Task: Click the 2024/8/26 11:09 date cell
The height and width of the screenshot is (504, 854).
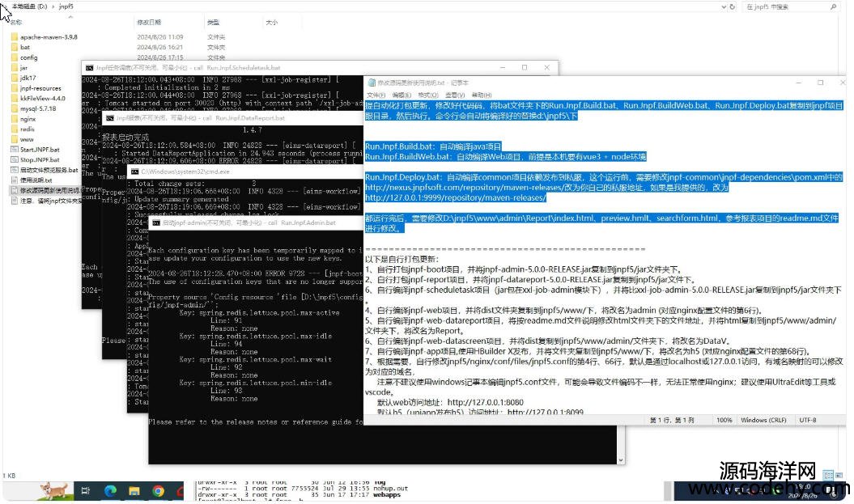Action: (160, 37)
